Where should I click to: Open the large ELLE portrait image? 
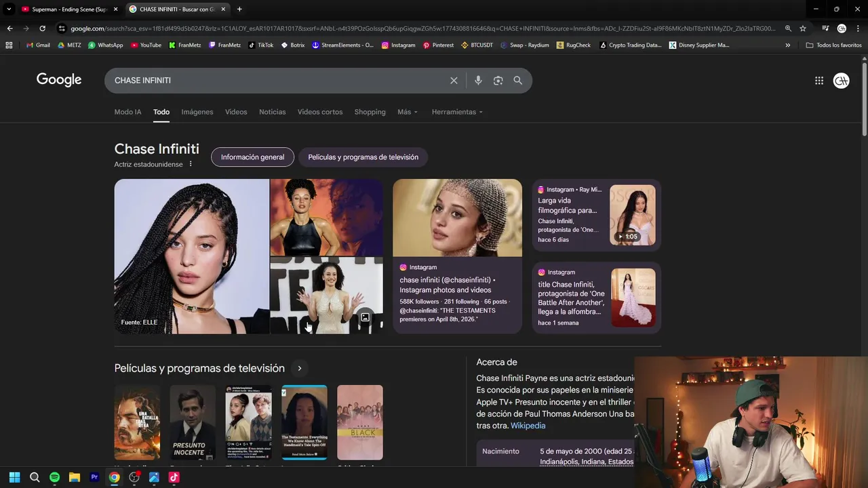[x=192, y=256]
